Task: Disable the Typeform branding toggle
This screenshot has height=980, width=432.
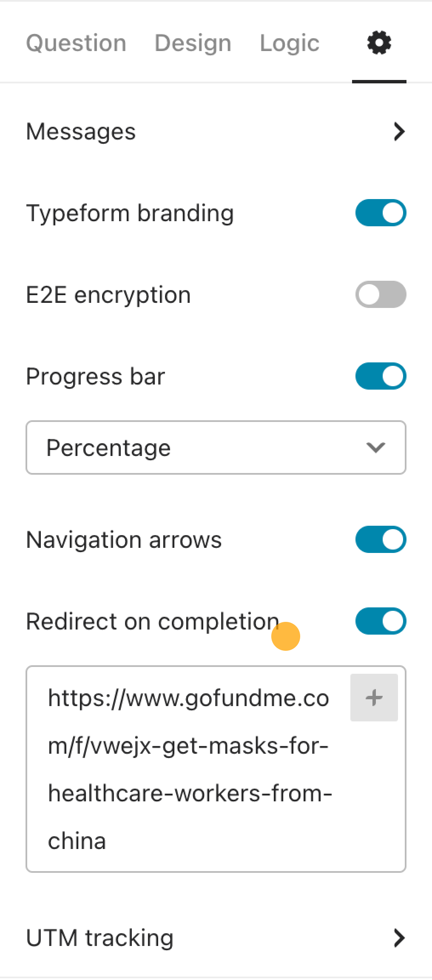Action: [381, 213]
